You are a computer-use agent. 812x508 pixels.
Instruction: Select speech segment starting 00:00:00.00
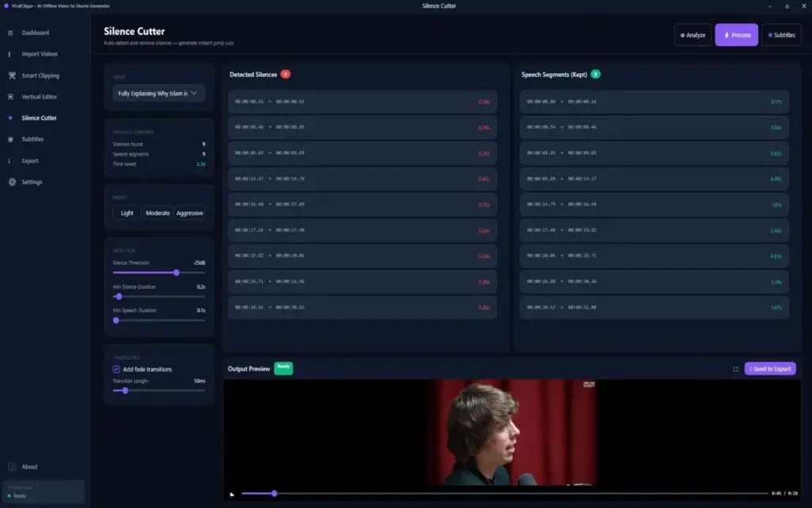coord(654,102)
